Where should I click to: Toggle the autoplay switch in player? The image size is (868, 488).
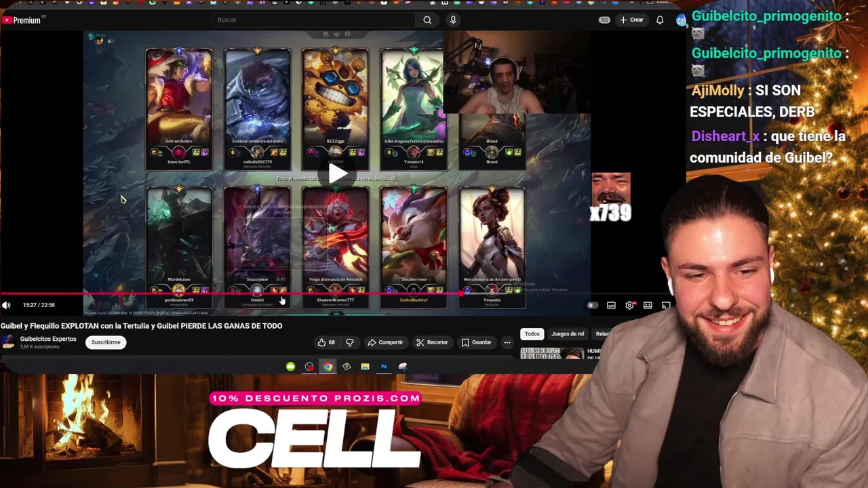click(592, 306)
